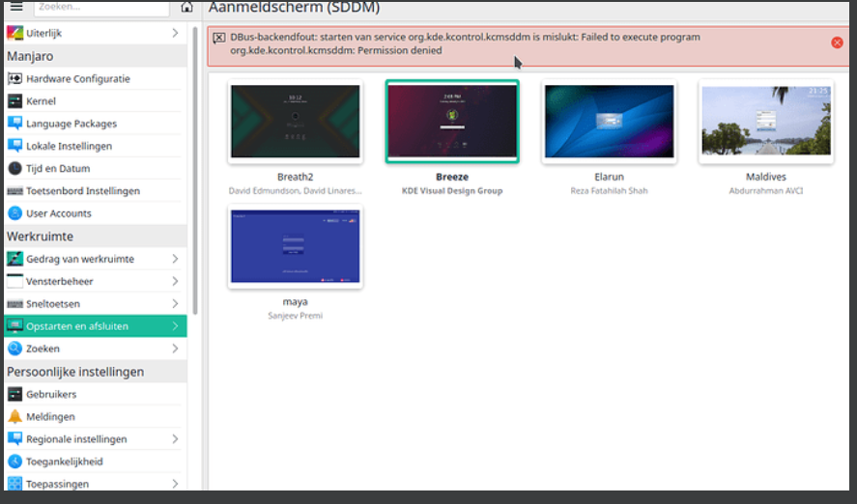The image size is (857, 504).
Task: Click the home icon beside search
Action: click(x=187, y=7)
